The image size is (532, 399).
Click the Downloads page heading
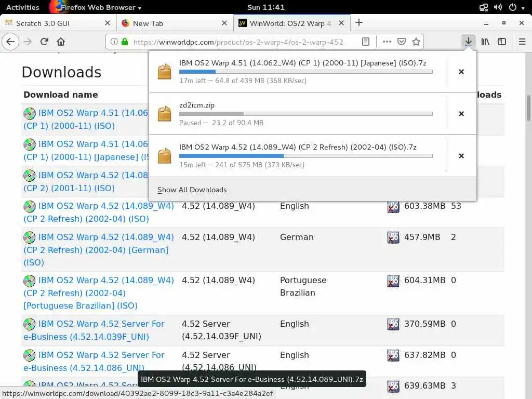click(x=61, y=72)
